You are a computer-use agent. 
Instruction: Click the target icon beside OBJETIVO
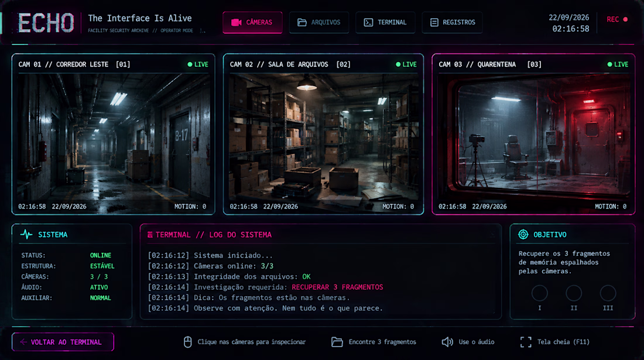coord(523,234)
